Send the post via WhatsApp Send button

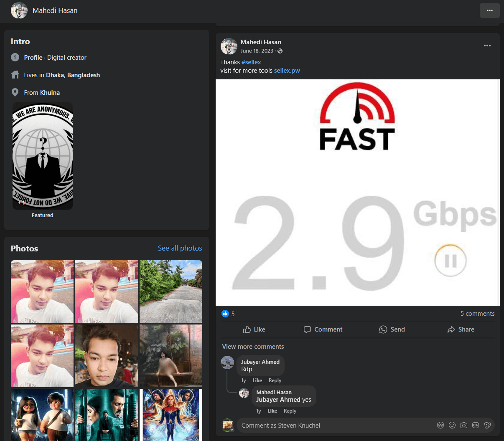point(392,329)
